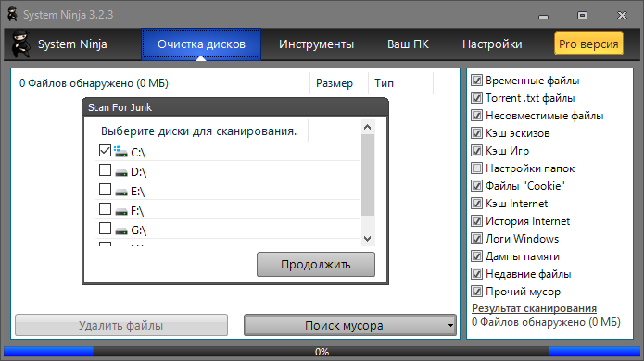
Task: Uncheck История Internet option
Action: (476, 221)
